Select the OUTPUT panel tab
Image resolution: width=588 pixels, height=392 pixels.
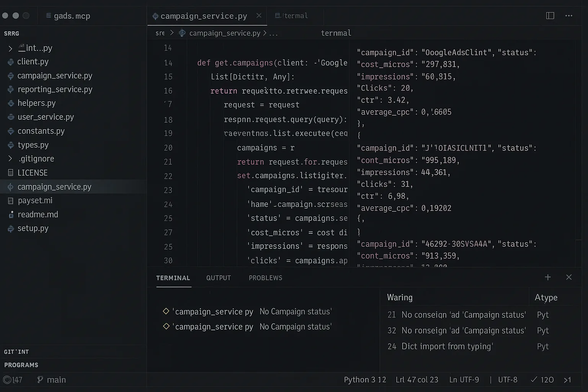pyautogui.click(x=219, y=278)
